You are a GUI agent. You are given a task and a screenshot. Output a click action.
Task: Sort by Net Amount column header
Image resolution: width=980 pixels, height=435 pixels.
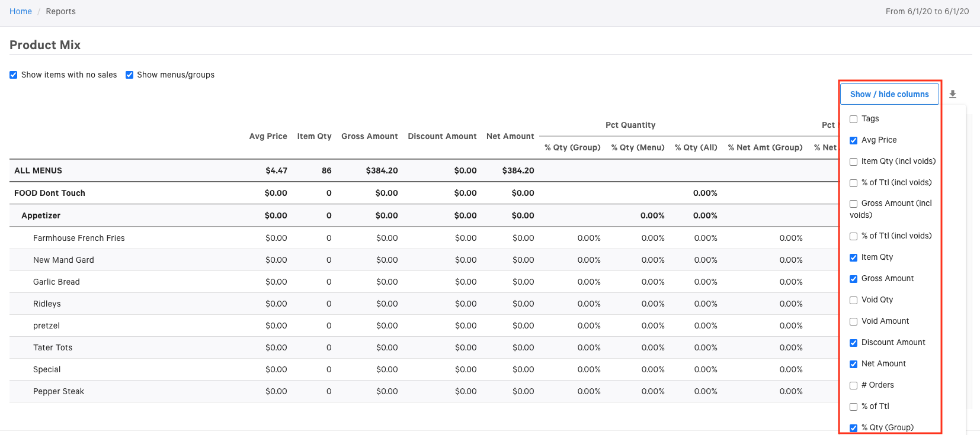tap(510, 136)
